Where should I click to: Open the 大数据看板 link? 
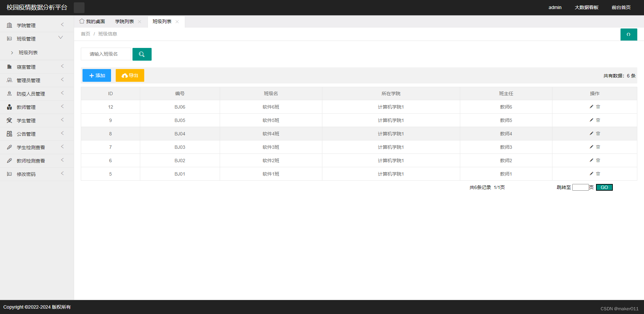586,7
